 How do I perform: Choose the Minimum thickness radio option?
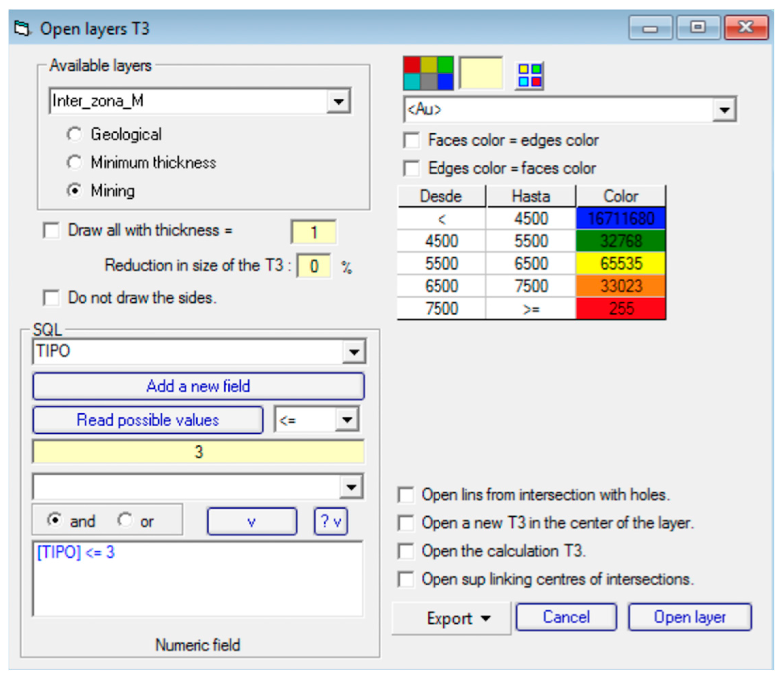click(74, 163)
